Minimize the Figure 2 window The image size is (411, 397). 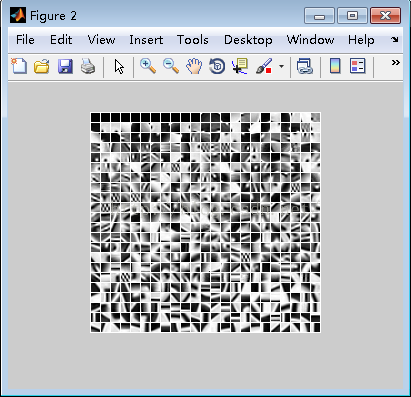319,16
